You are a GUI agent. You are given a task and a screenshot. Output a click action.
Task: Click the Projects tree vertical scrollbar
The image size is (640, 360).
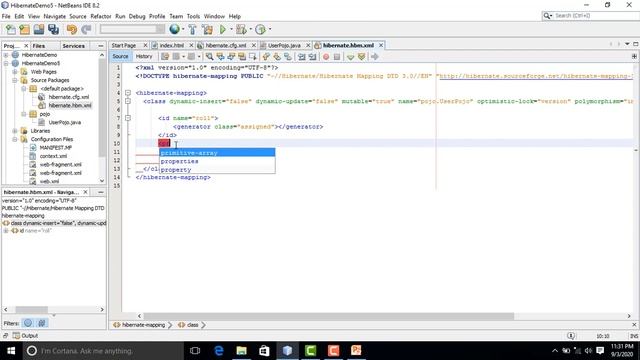[x=102, y=108]
